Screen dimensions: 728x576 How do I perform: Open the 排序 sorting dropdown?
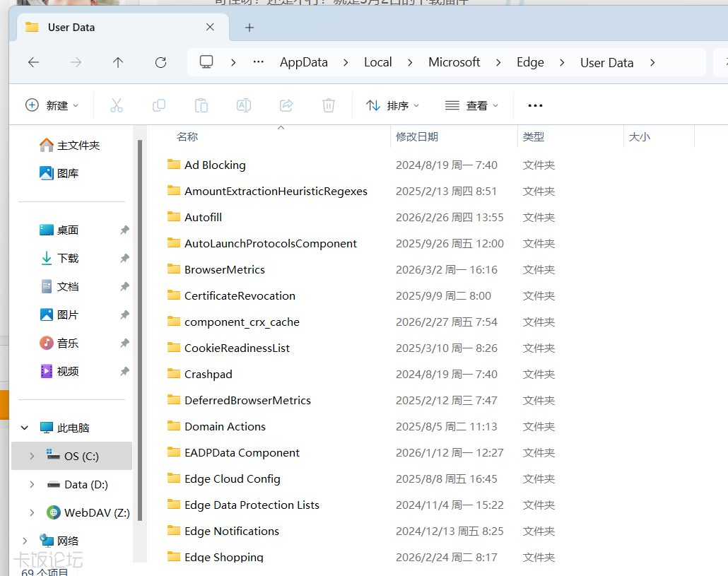pyautogui.click(x=392, y=105)
